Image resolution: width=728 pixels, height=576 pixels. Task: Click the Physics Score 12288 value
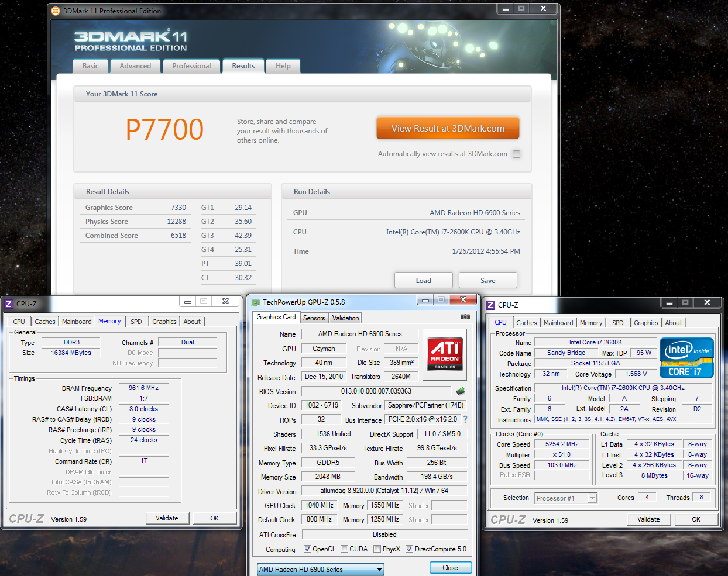[x=177, y=222]
